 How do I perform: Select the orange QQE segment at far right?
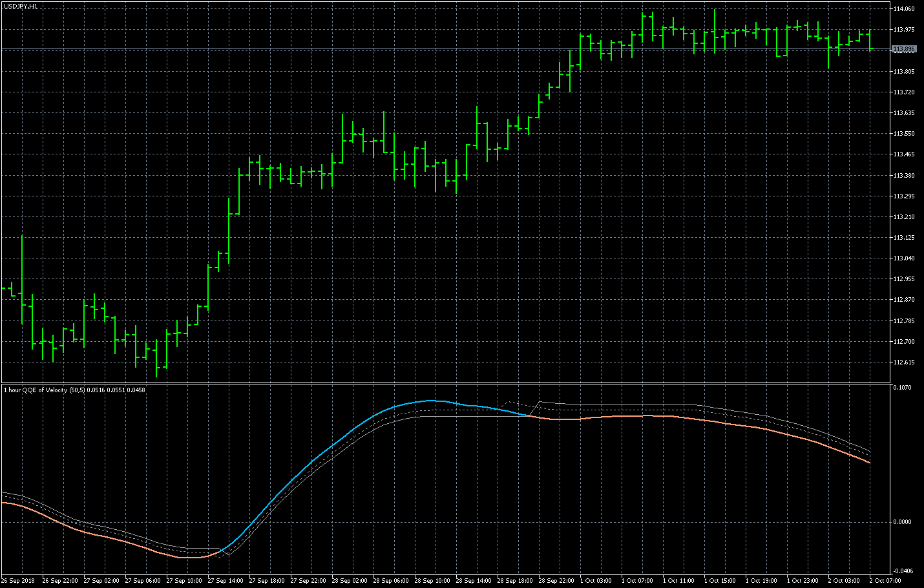[840, 450]
